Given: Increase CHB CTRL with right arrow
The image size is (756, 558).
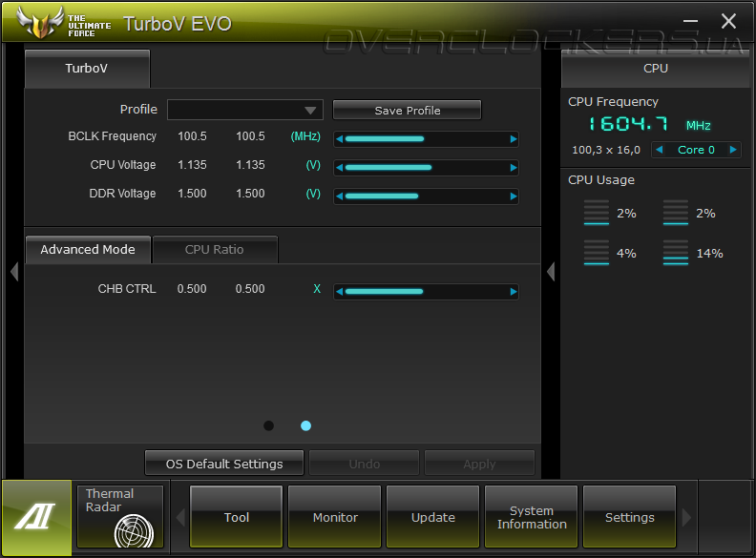Looking at the screenshot, I should click(514, 292).
